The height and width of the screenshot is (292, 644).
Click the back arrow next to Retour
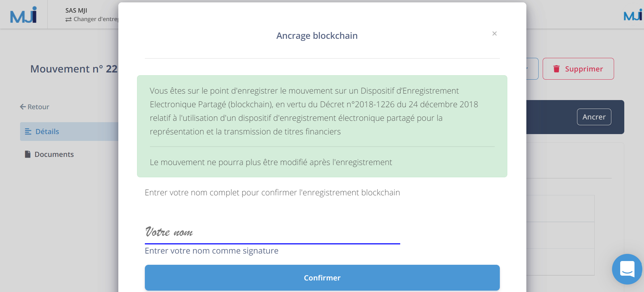22,107
